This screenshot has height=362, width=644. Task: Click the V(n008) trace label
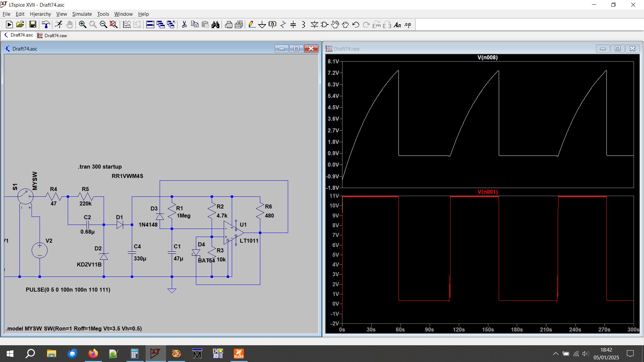click(487, 57)
